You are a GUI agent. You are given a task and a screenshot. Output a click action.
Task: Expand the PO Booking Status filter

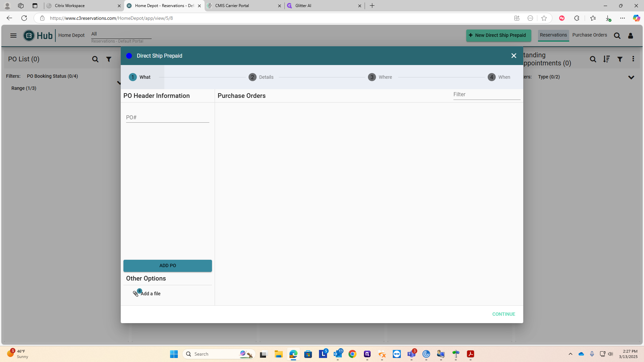pos(52,76)
